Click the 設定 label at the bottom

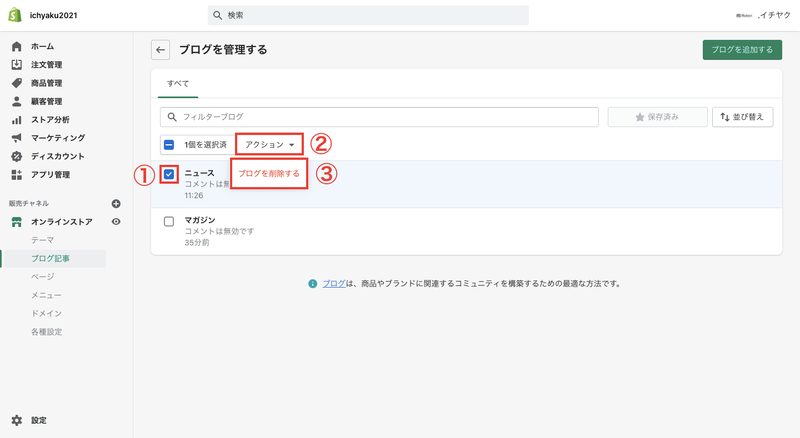click(38, 421)
